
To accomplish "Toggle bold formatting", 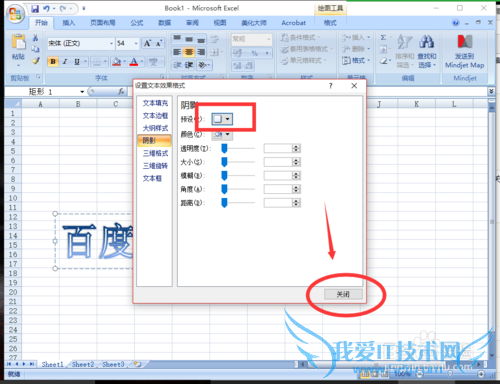I will point(53,62).
